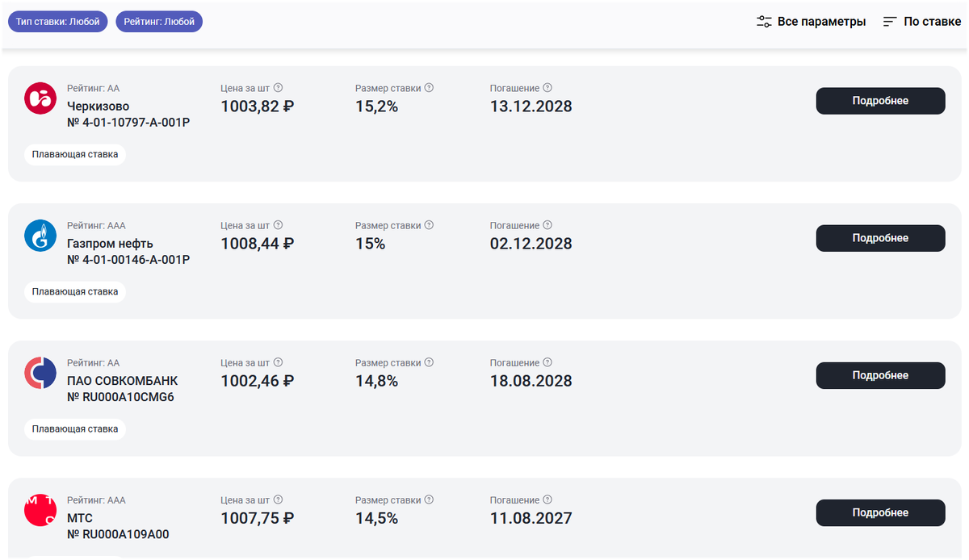
Task: Open the Черкизово company logo
Action: tap(40, 98)
